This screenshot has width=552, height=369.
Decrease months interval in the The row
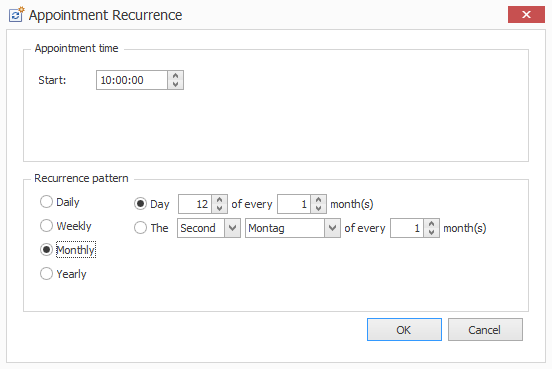[431, 232]
